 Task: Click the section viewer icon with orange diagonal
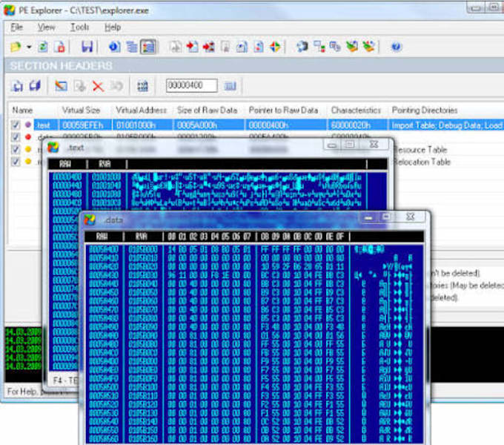coord(61,86)
